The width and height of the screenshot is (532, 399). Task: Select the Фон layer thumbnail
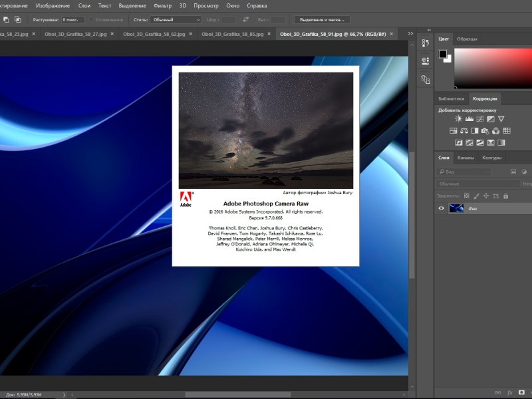[456, 208]
